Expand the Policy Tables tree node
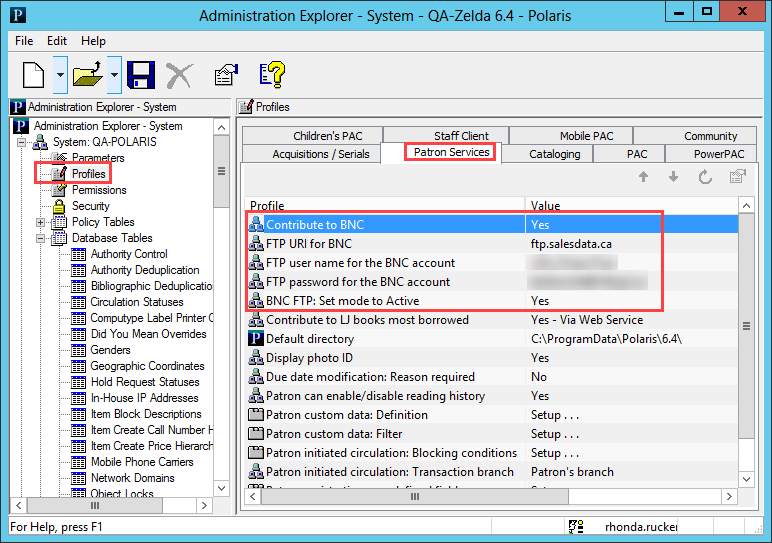 pyautogui.click(x=41, y=222)
